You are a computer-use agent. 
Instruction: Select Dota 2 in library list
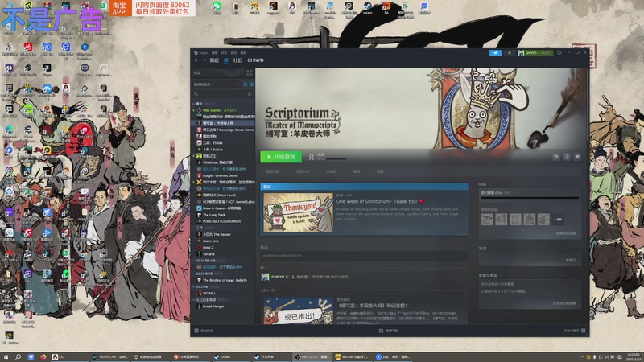(224, 248)
